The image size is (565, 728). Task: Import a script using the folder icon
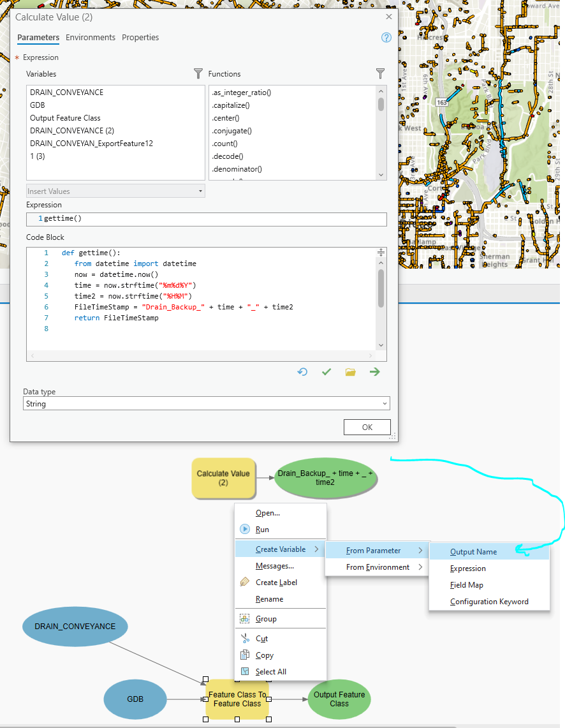click(349, 372)
